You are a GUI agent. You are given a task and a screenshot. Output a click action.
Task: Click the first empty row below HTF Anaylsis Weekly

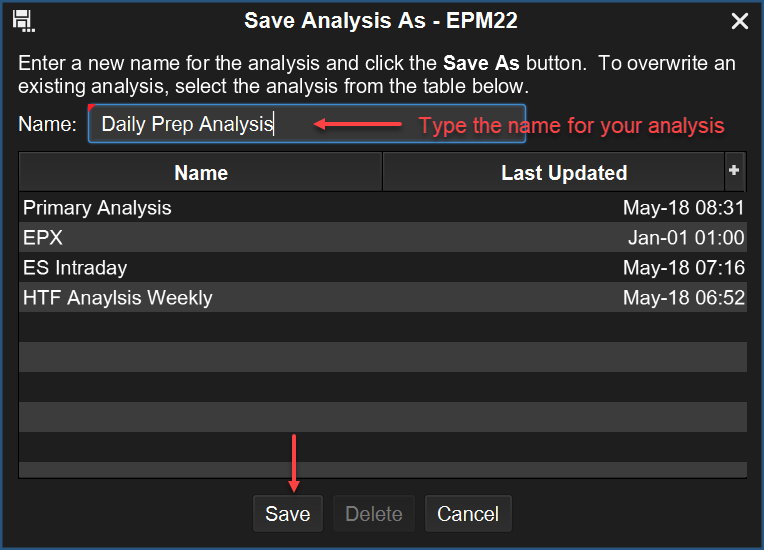pyautogui.click(x=382, y=327)
